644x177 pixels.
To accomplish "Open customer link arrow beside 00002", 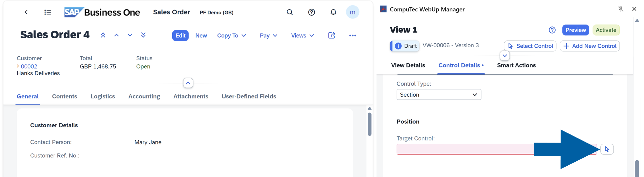I will tap(18, 66).
